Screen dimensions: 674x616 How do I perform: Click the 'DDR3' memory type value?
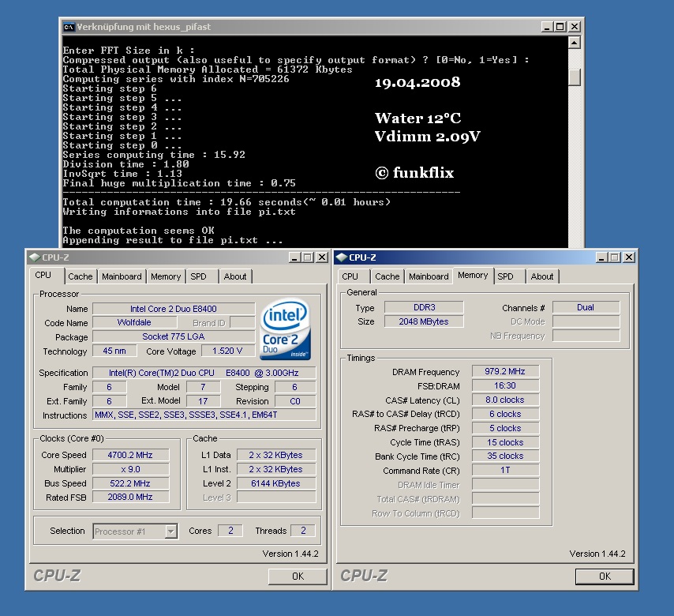coord(424,307)
